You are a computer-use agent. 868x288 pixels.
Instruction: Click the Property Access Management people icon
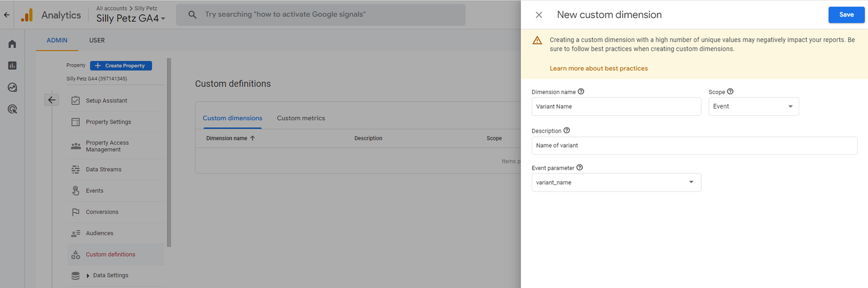[x=75, y=146]
